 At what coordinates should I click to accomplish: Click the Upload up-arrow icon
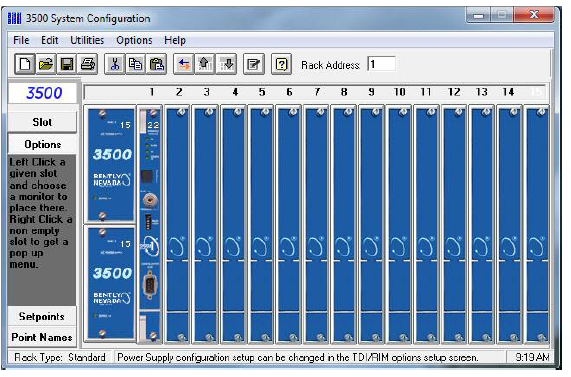(205, 64)
